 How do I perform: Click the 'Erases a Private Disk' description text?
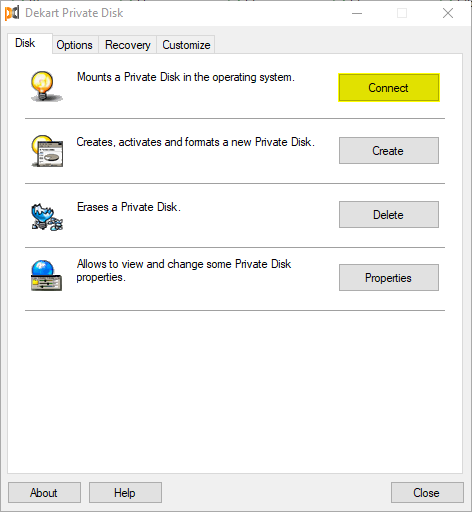click(x=129, y=207)
